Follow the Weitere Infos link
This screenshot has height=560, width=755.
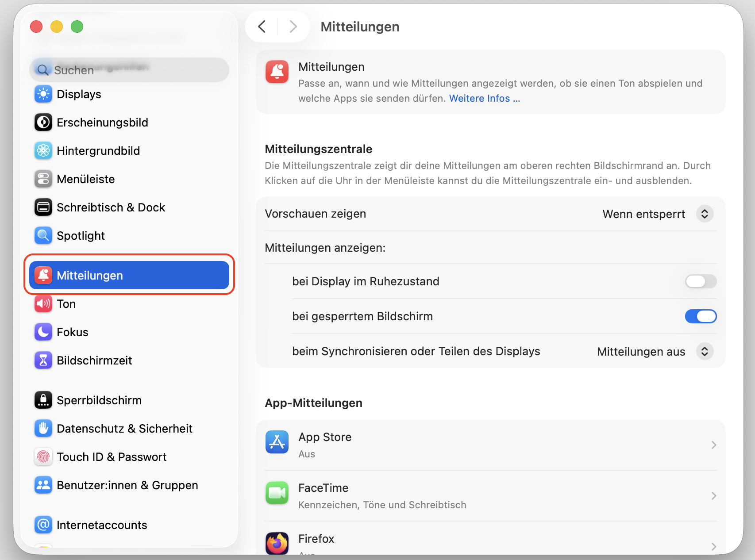click(x=485, y=98)
